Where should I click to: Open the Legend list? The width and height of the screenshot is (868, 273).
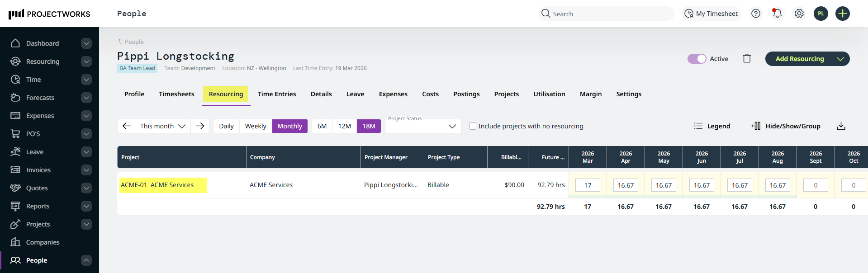712,126
